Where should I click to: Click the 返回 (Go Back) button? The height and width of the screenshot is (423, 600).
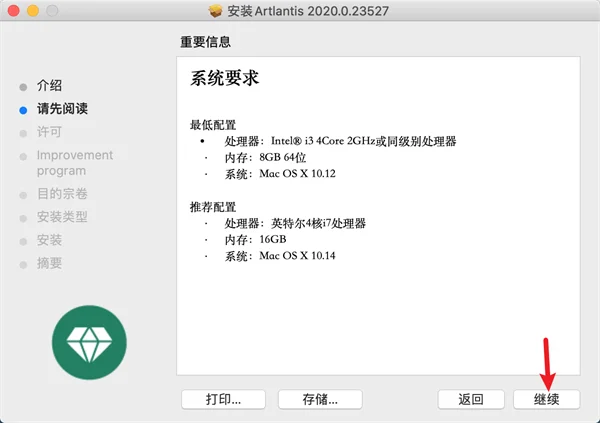coord(471,399)
